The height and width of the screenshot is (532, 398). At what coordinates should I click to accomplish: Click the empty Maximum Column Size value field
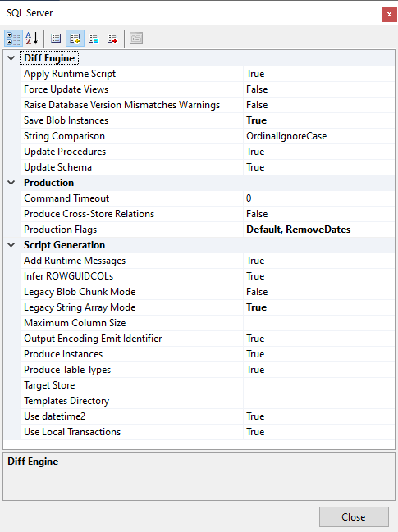pos(319,323)
